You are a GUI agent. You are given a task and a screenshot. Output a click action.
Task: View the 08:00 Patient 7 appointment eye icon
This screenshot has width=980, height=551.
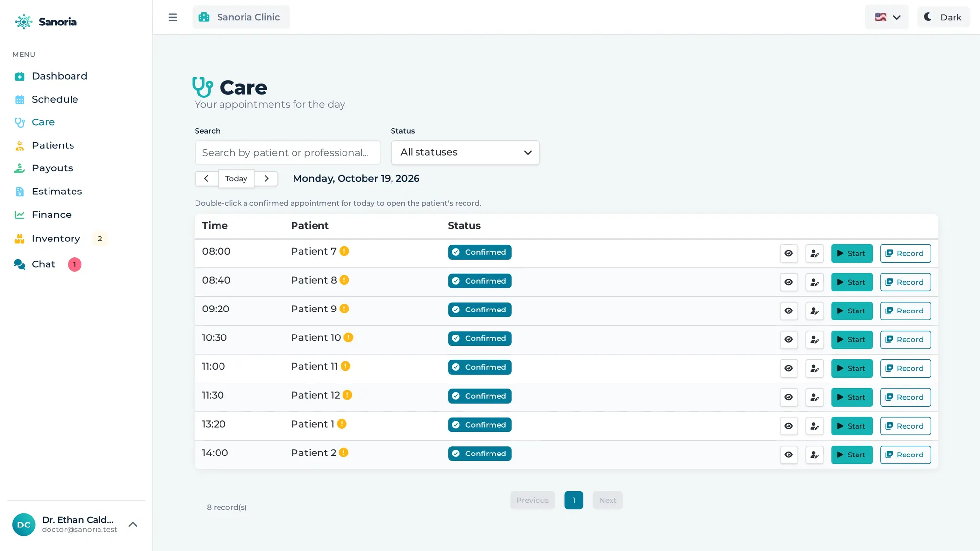click(789, 253)
